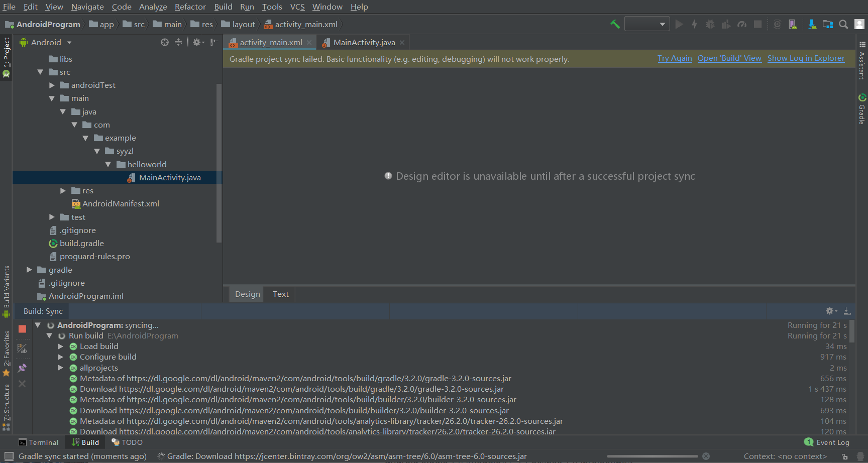This screenshot has height=463, width=868.
Task: Click the lock icon in status bar
Action: pos(845,456)
